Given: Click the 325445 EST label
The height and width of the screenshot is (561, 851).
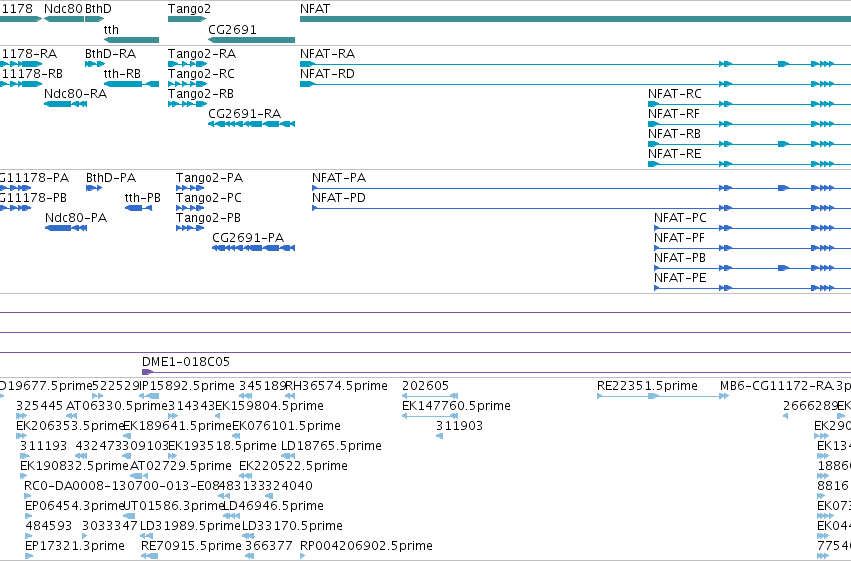Looking at the screenshot, I should [40, 406].
